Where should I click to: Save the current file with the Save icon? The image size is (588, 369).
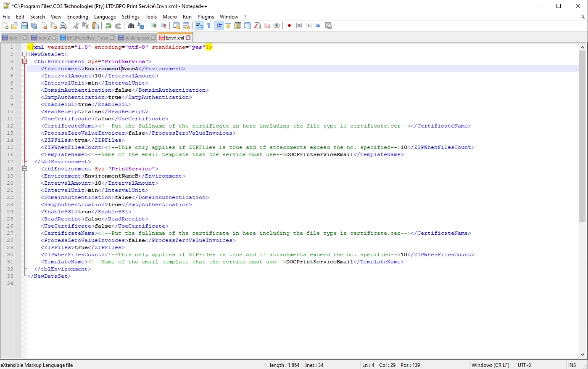(x=24, y=26)
